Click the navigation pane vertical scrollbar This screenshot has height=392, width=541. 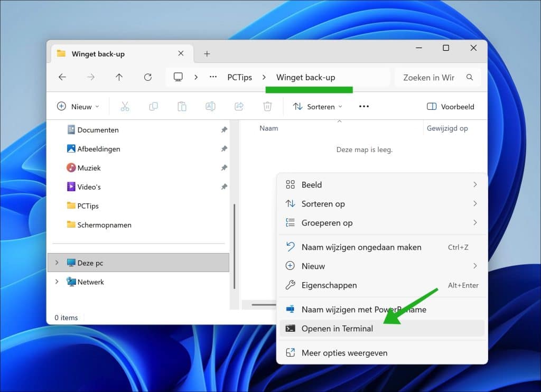click(234, 246)
